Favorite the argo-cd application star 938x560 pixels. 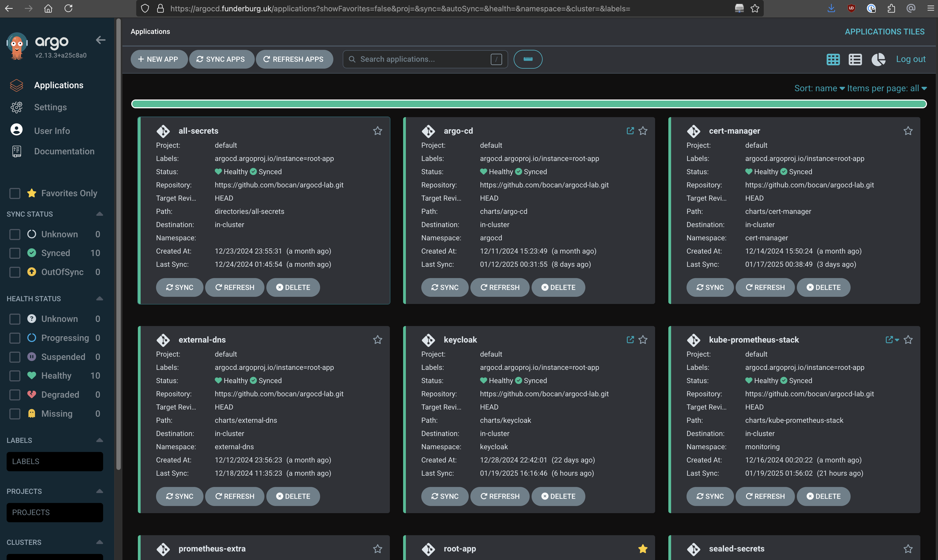pos(643,131)
